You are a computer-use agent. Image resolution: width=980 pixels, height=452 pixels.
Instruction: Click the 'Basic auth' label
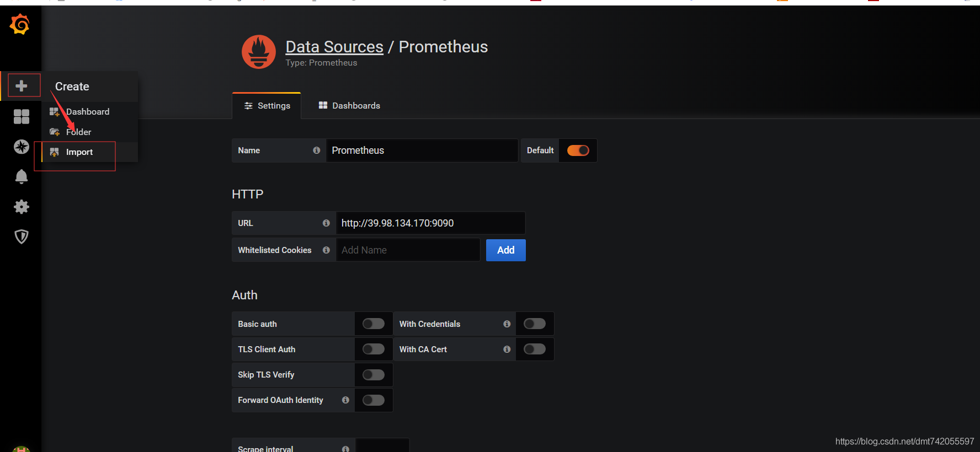pyautogui.click(x=257, y=324)
